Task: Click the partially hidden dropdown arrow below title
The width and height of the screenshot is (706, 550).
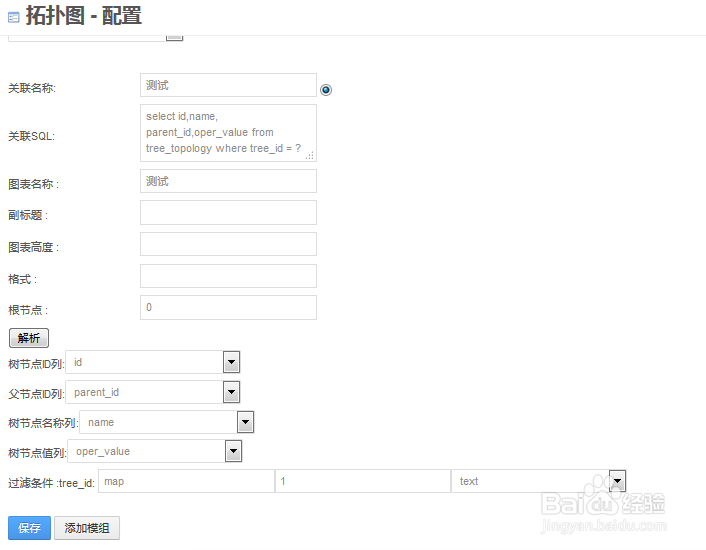Action: click(x=174, y=37)
